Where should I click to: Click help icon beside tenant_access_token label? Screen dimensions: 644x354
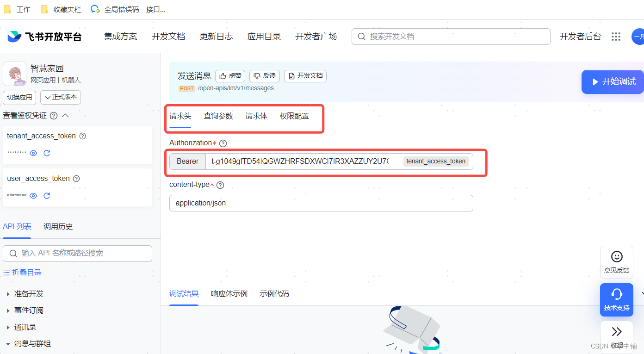click(x=83, y=136)
